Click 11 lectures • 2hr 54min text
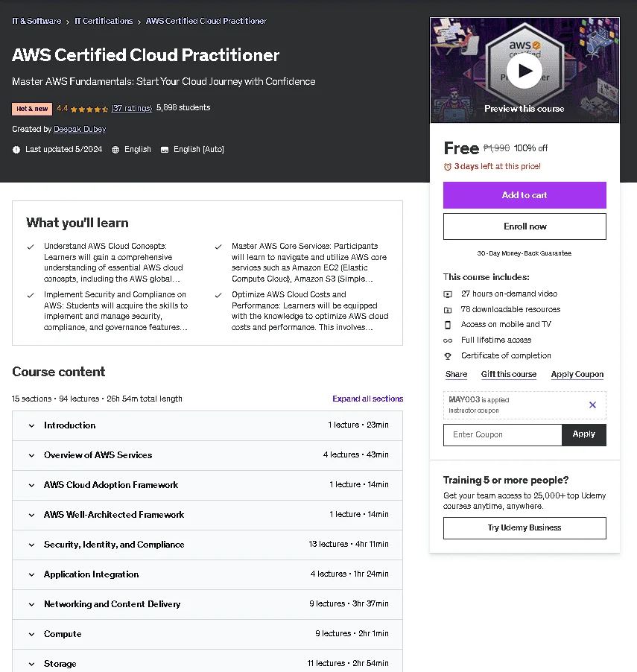 pos(348,663)
